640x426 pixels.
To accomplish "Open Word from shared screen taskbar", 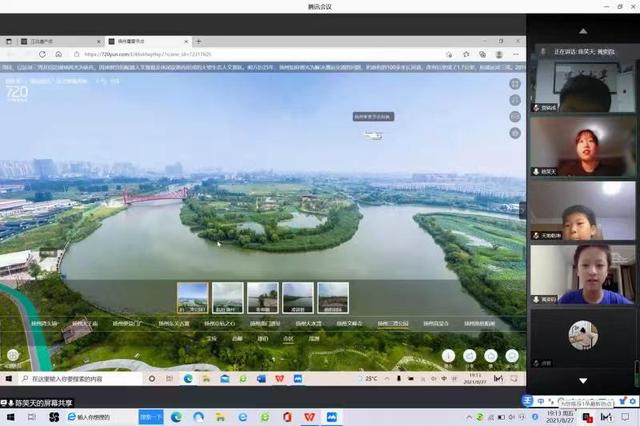I will [261, 379].
